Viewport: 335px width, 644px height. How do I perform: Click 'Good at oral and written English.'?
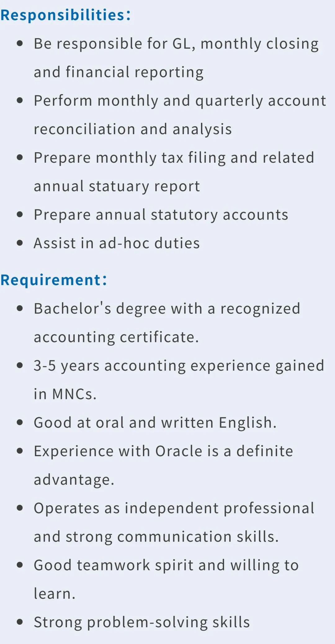[155, 423]
